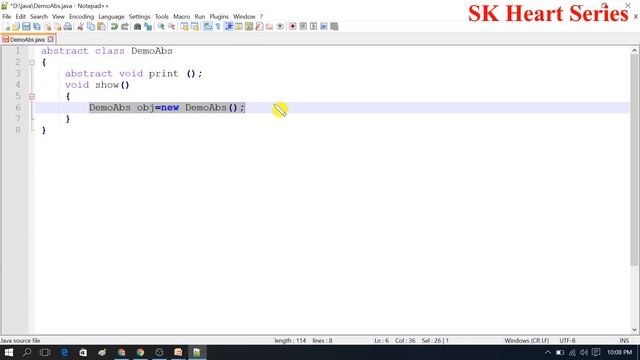The image size is (640, 360).
Task: Open User Defined Language toolbar icon
Action: click(x=239, y=27)
